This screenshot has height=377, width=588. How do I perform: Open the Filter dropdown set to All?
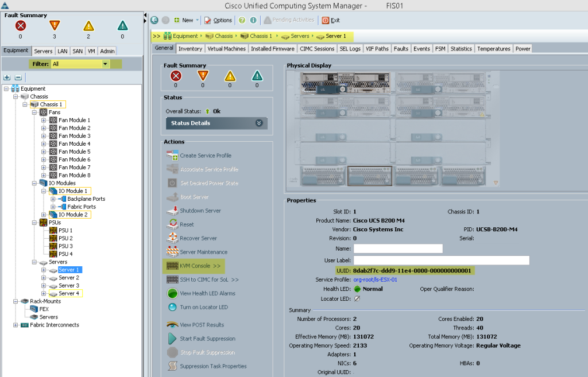point(80,64)
